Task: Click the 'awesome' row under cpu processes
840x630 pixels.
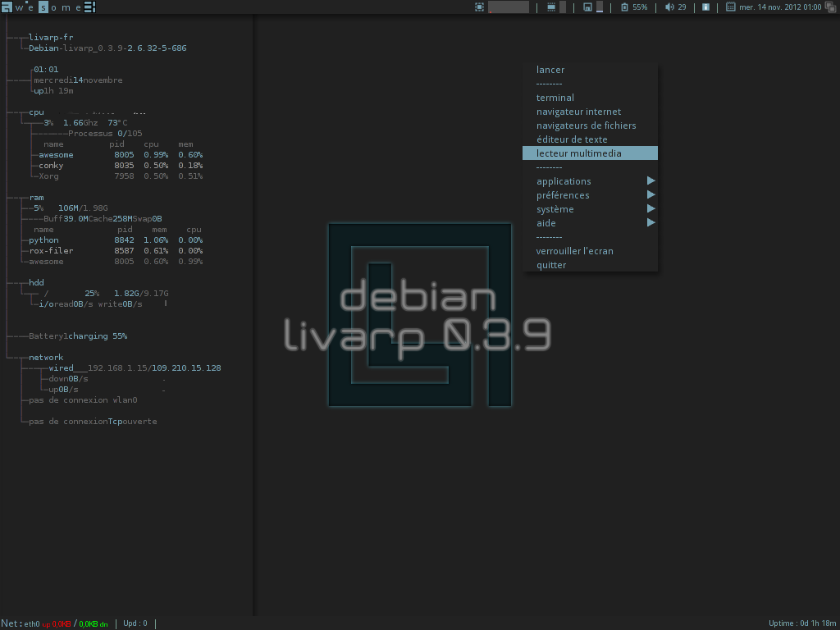Action: pyautogui.click(x=121, y=155)
